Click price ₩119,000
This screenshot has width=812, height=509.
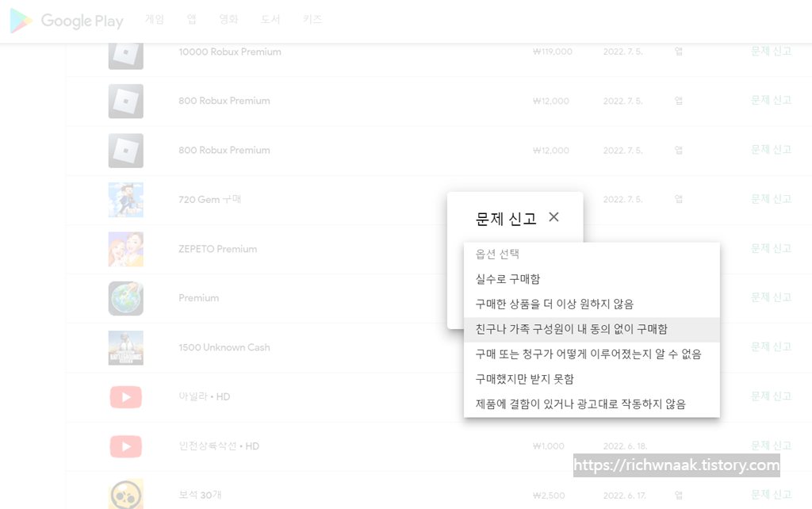click(553, 52)
